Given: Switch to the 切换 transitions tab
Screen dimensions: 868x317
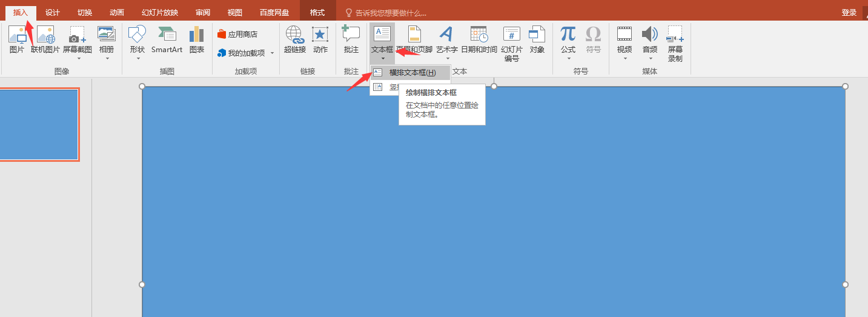Looking at the screenshot, I should click(85, 13).
